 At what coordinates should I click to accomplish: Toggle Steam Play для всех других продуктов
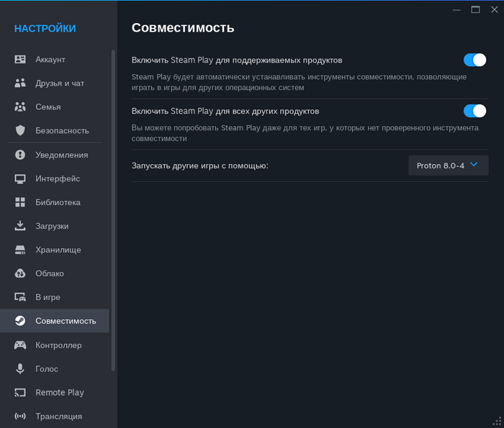[474, 111]
